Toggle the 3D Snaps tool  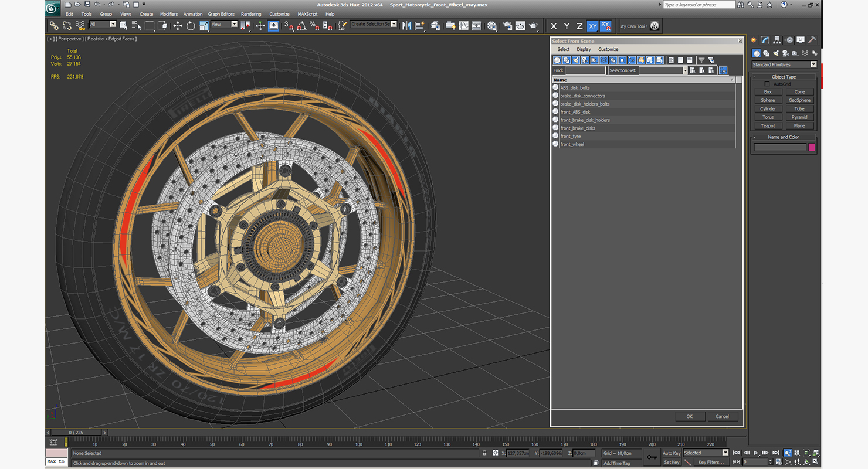pyautogui.click(x=289, y=26)
